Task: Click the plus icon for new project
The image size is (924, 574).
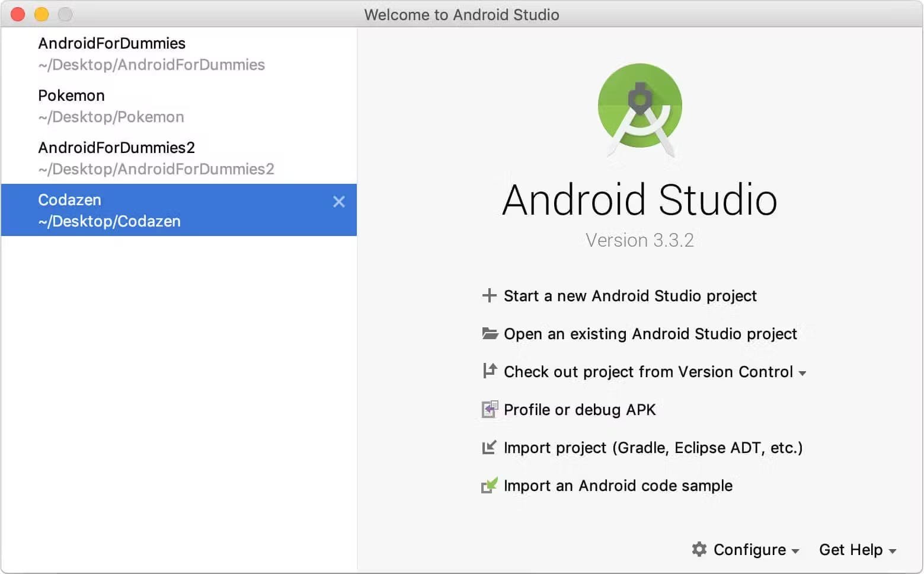Action: pos(489,295)
